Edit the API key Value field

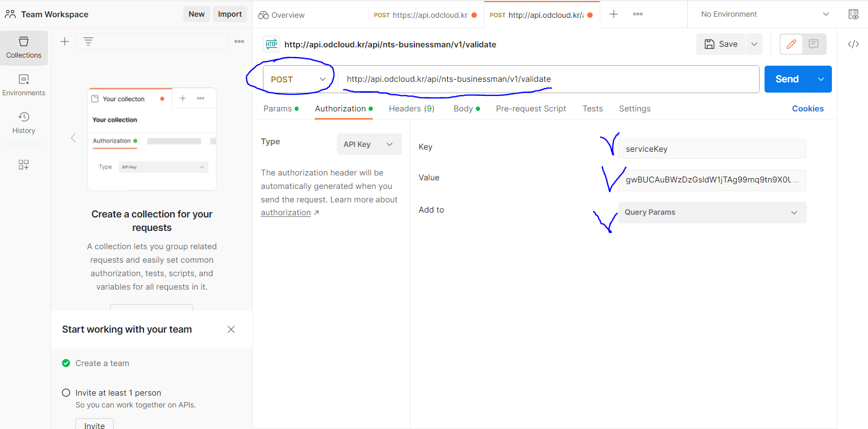712,180
